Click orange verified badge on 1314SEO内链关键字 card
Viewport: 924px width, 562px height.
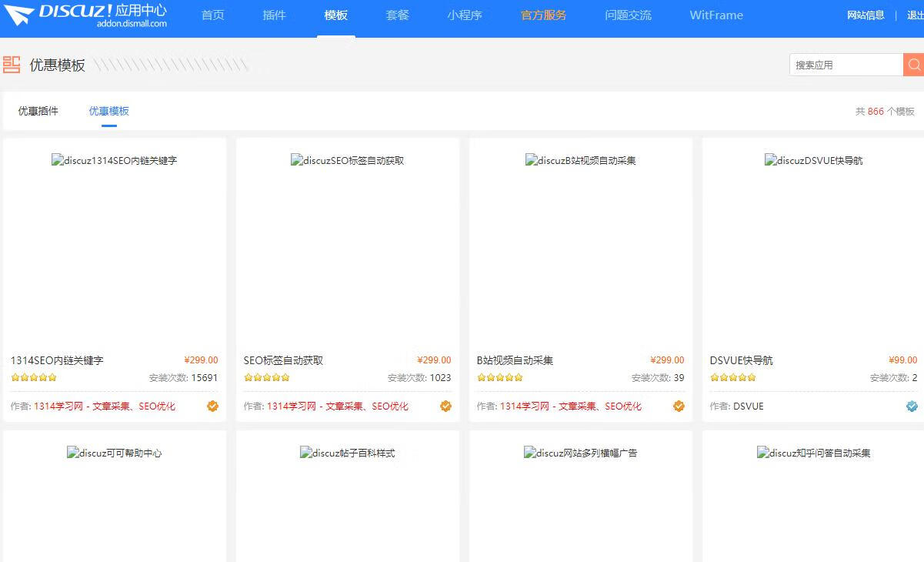coord(212,406)
